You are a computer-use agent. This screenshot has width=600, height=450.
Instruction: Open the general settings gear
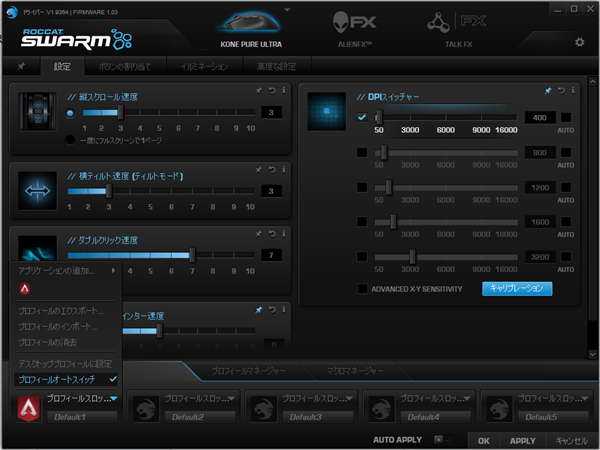(580, 42)
